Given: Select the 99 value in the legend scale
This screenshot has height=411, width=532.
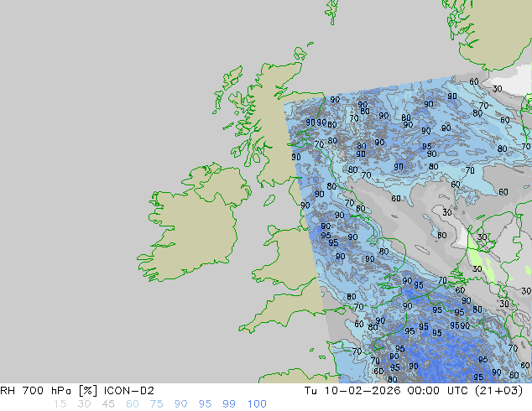Looking at the screenshot, I should pyautogui.click(x=229, y=404).
